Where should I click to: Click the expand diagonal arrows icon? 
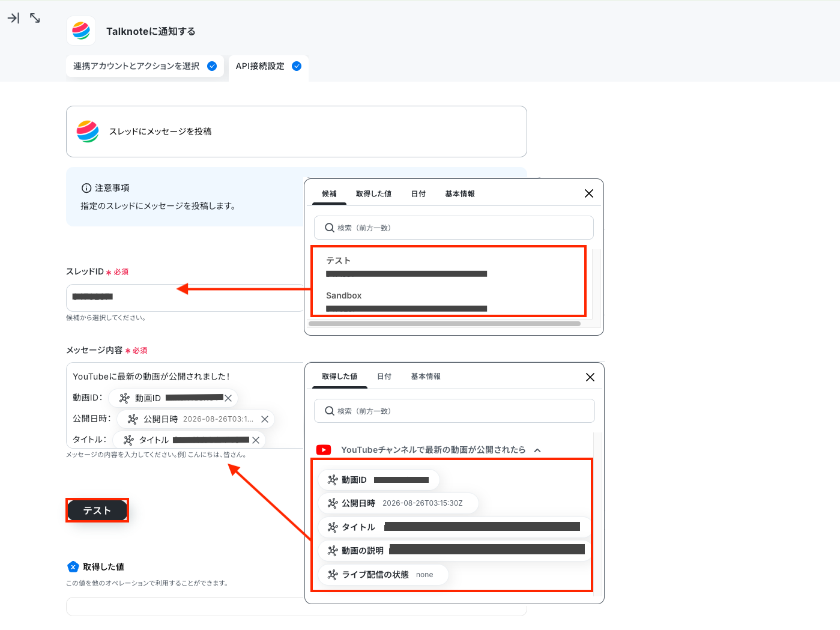pyautogui.click(x=35, y=18)
